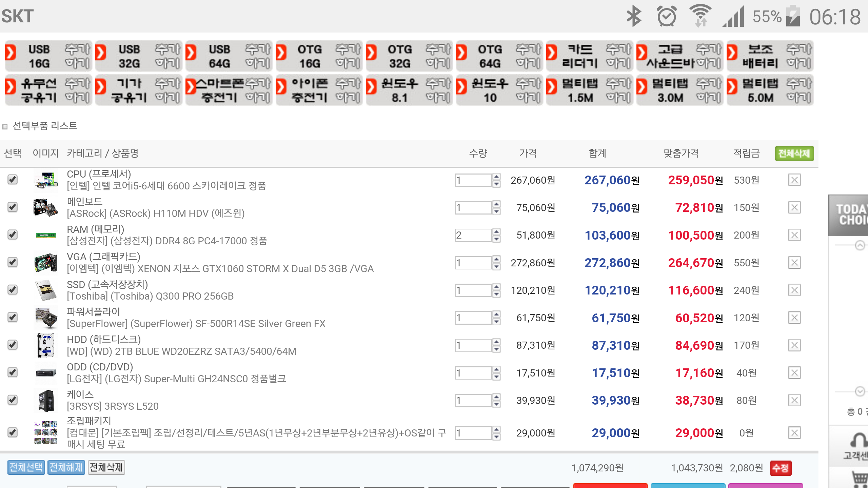Add USB 16G option button
Image resolution: width=868 pixels, height=488 pixels.
[x=48, y=56]
